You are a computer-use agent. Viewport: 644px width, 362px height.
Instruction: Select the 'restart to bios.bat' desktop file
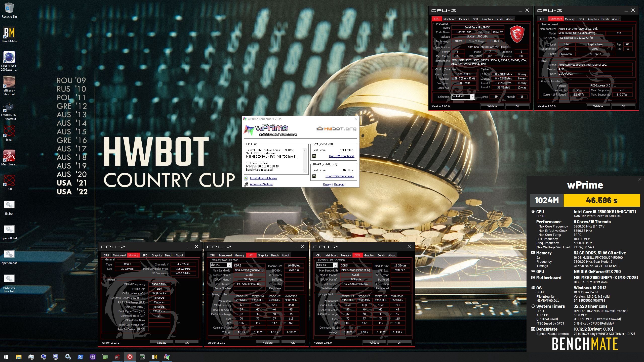(9, 283)
